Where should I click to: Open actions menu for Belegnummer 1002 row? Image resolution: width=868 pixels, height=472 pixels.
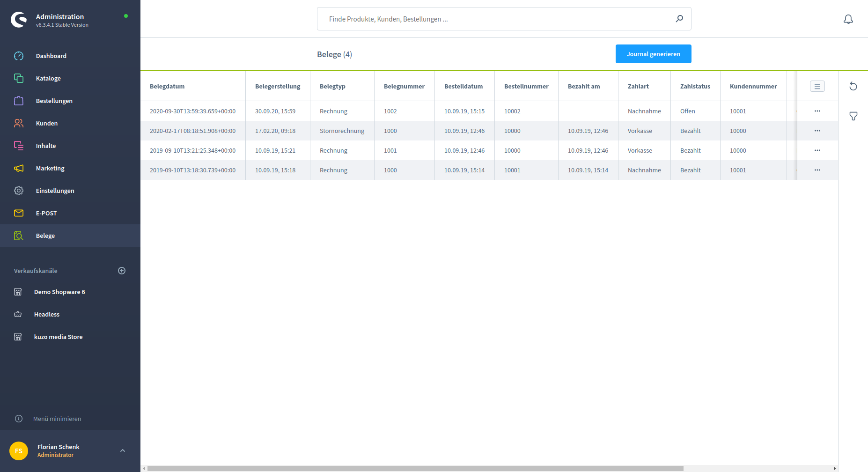(x=817, y=111)
